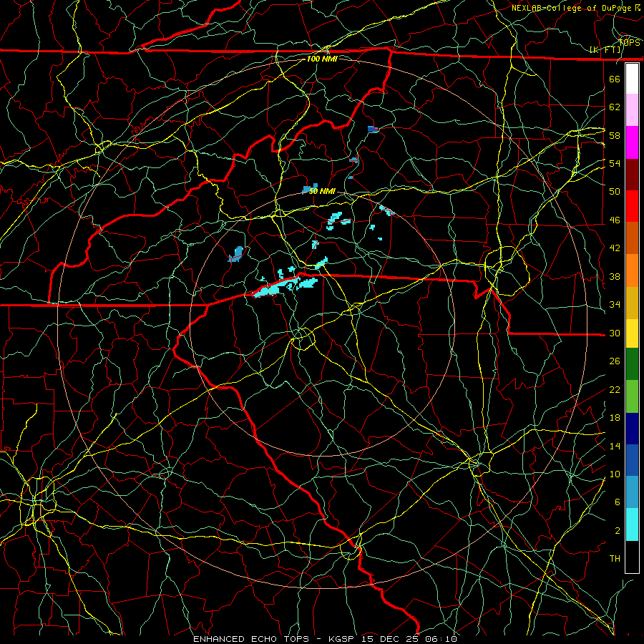
Task: Click the '18' scale value
Action: click(615, 418)
